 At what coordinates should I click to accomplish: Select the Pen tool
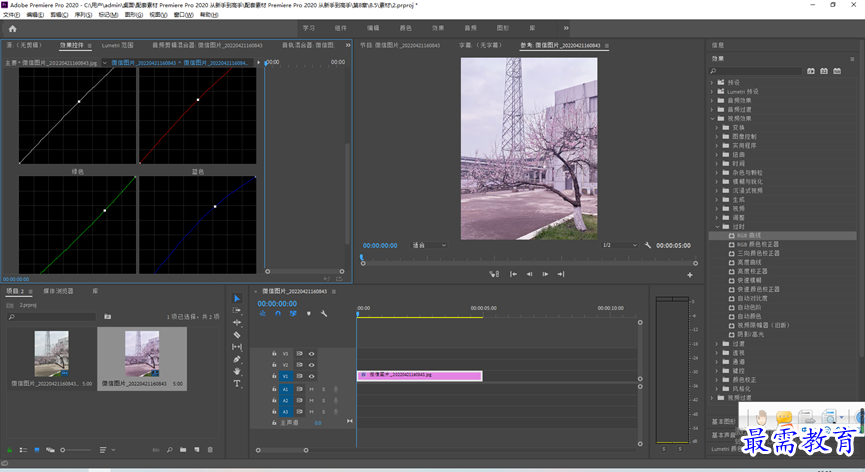coord(237,359)
